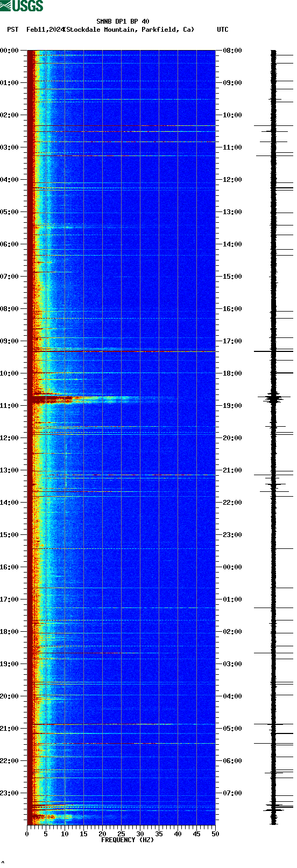
Task: Click the 12:00 UTC time label
Action: point(232,180)
